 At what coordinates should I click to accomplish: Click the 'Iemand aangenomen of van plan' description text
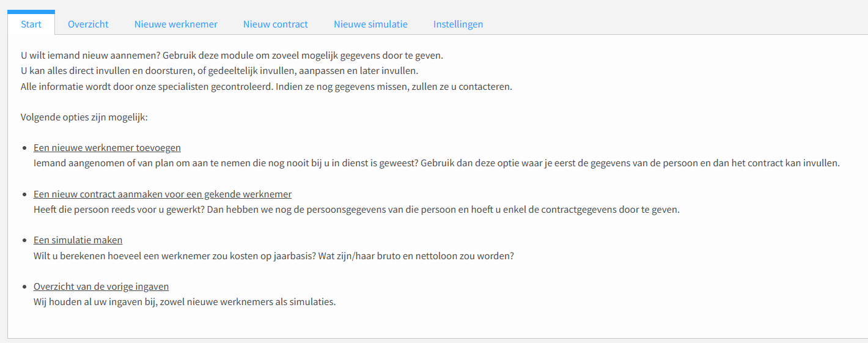(437, 163)
